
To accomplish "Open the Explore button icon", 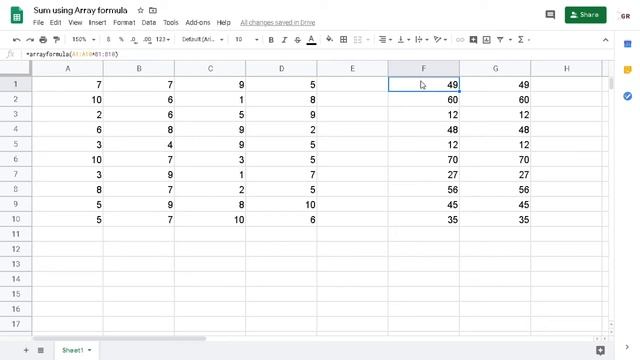I will click(x=600, y=350).
